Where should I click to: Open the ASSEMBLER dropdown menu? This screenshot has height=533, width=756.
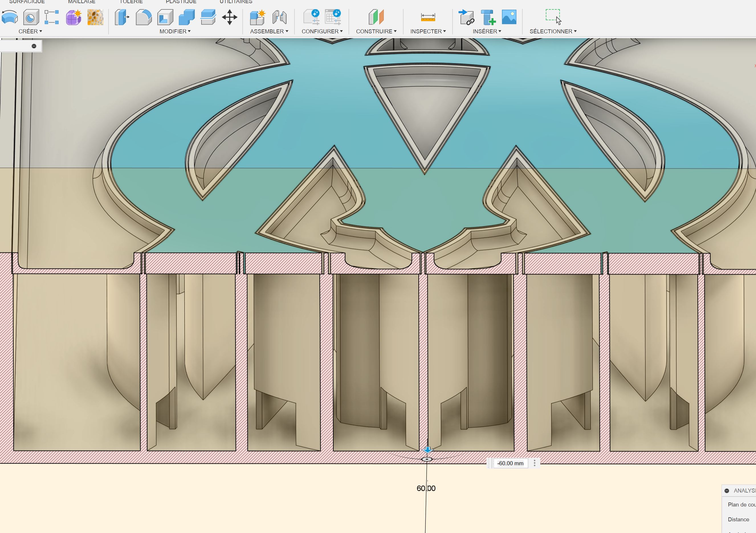click(269, 31)
